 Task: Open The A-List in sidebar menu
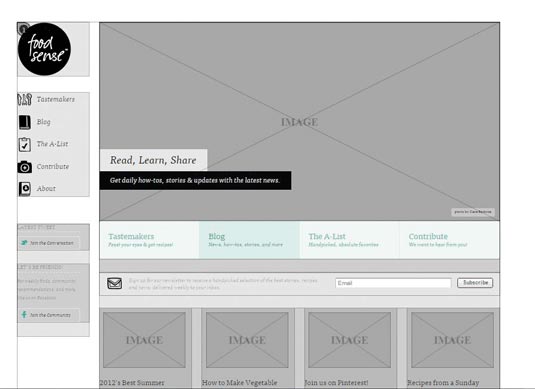(52, 144)
